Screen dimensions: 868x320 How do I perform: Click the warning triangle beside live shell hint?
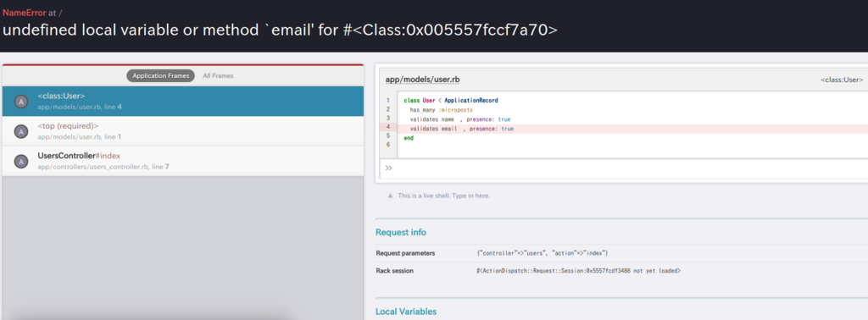pos(390,196)
